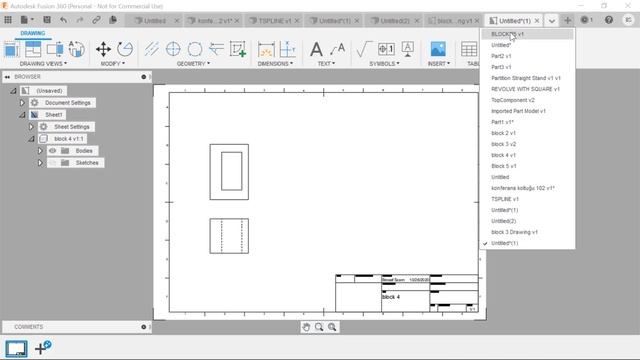Viewport: 640px width, 360px height.
Task: Open Browser panel options dot
Action: coord(144,77)
